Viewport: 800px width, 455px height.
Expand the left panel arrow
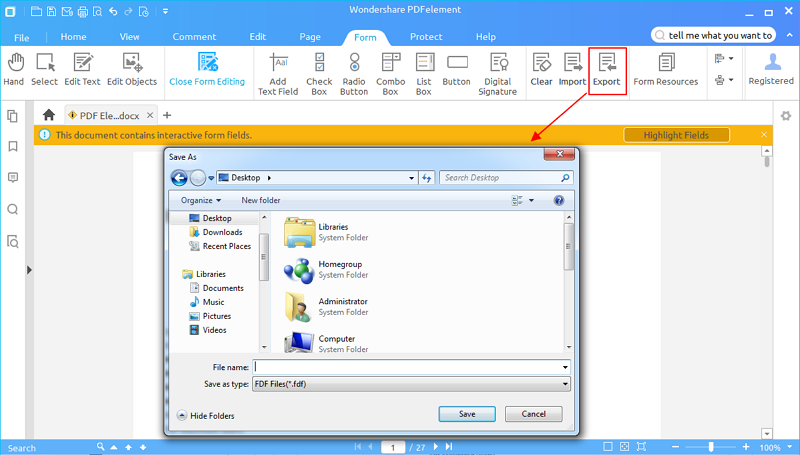29,270
